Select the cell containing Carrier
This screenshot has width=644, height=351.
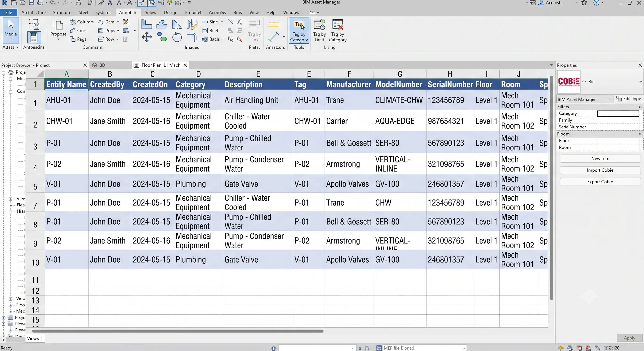click(349, 121)
